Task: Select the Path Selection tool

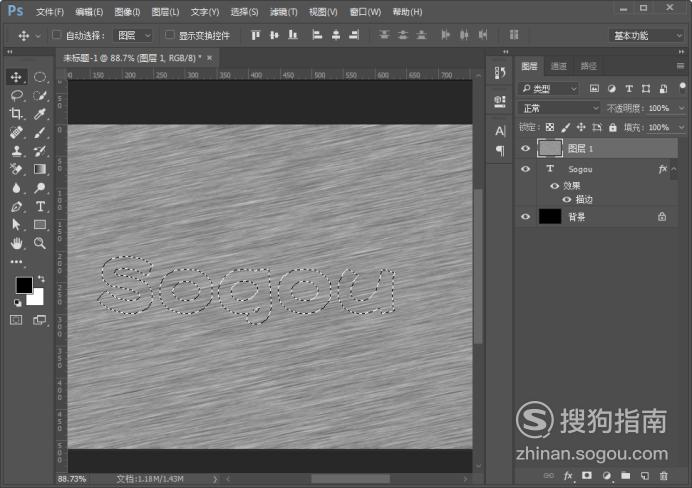Action: click(16, 225)
